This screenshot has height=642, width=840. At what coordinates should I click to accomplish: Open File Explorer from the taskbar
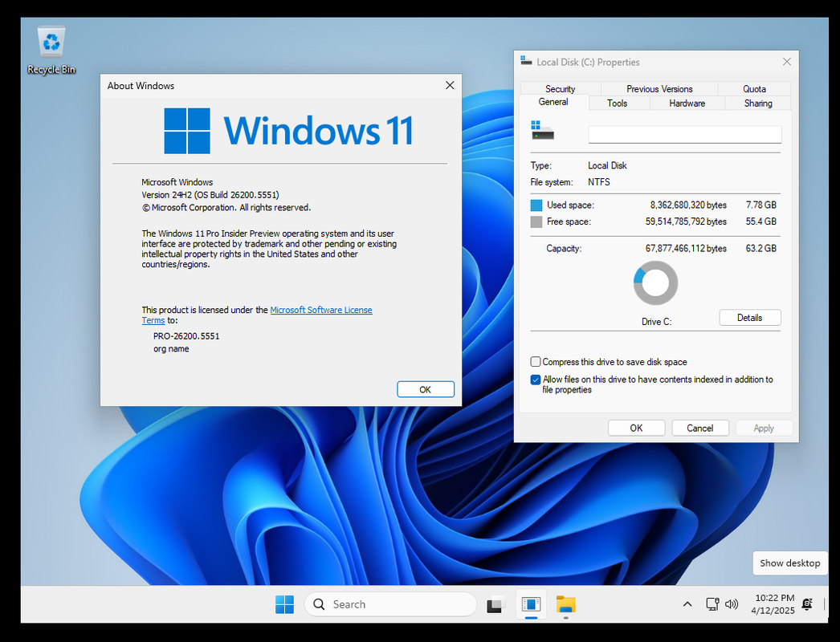tap(565, 604)
